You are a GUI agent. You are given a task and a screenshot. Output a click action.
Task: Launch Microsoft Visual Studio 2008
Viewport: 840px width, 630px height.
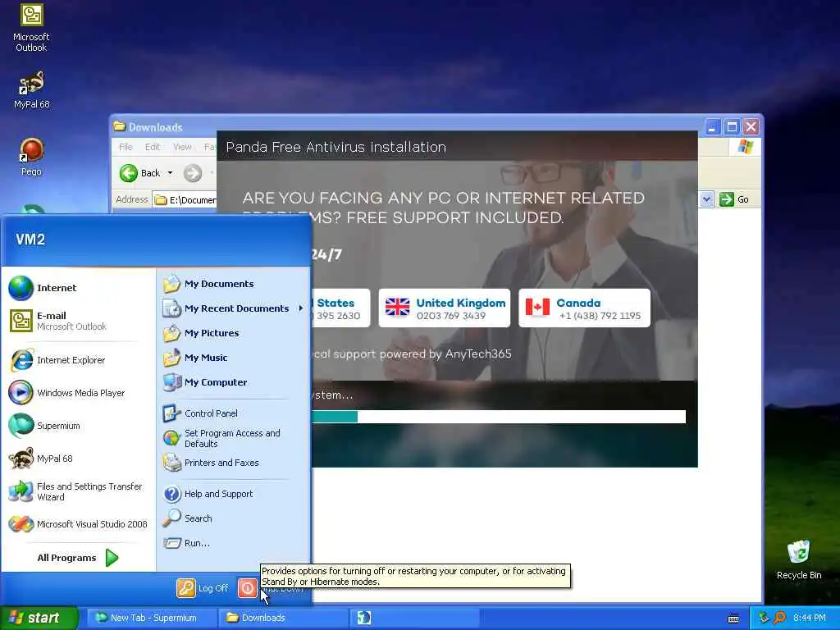pyautogui.click(x=78, y=524)
